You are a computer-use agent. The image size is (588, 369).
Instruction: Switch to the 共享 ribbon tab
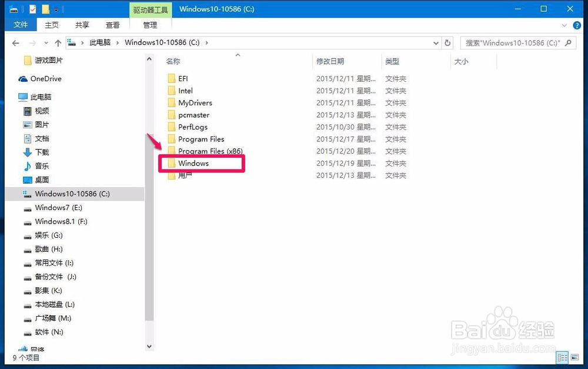coord(82,25)
